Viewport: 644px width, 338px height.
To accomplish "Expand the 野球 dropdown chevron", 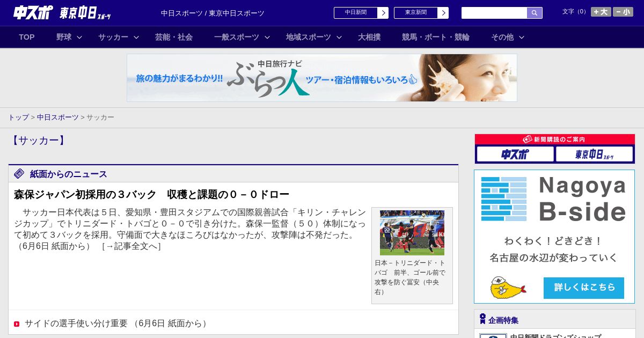I will pyautogui.click(x=79, y=38).
